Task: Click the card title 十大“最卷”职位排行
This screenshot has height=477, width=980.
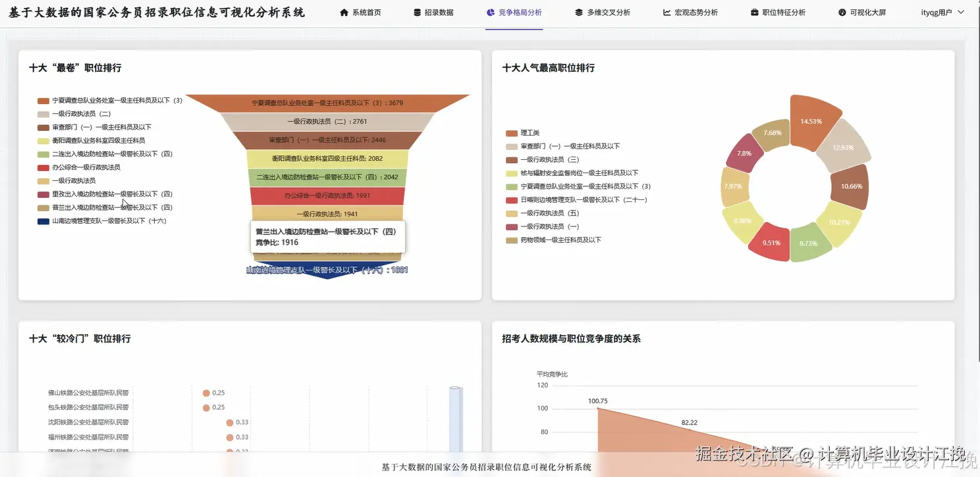Action: pyautogui.click(x=75, y=68)
